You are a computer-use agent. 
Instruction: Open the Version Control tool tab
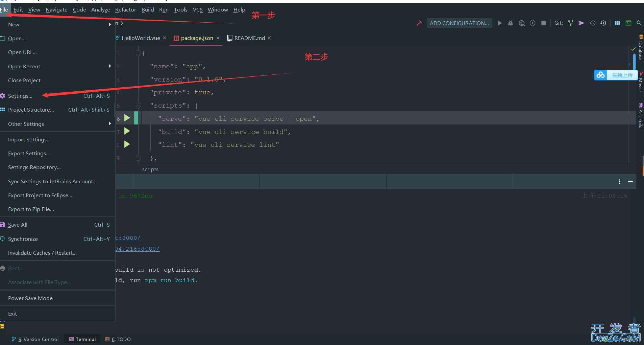click(35, 339)
